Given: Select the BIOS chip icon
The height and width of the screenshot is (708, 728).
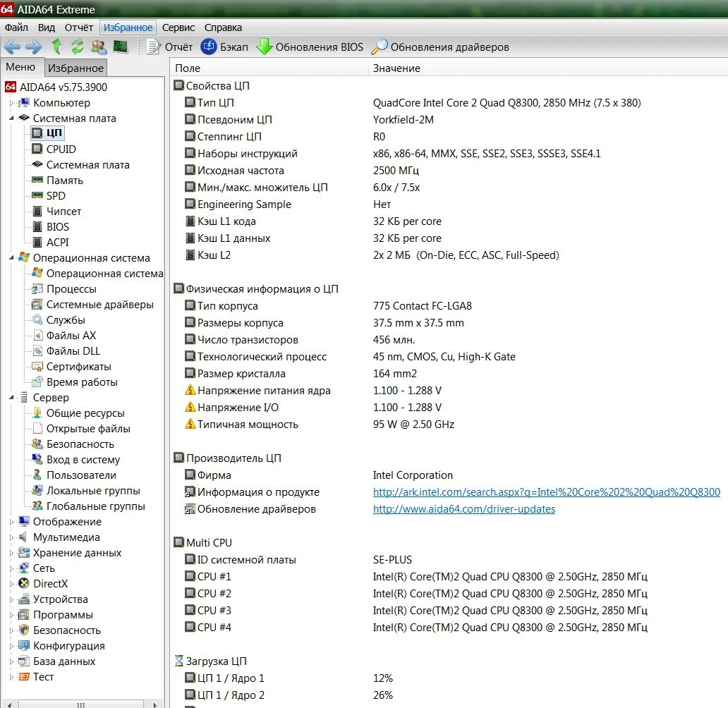Looking at the screenshot, I should pyautogui.click(x=37, y=226).
